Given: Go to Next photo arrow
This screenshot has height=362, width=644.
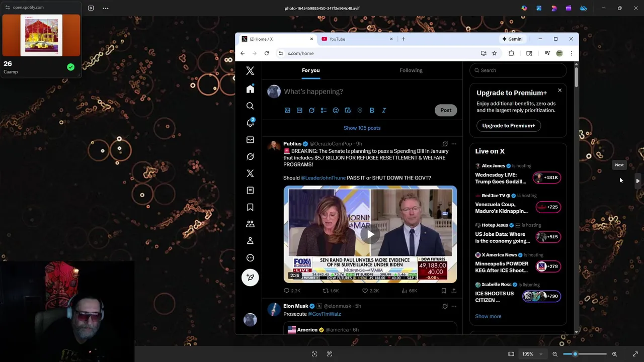Looking at the screenshot, I should (637, 181).
